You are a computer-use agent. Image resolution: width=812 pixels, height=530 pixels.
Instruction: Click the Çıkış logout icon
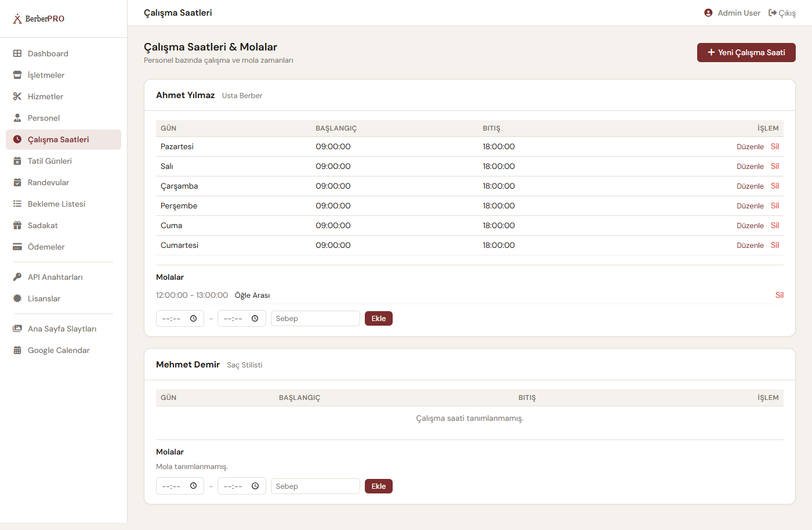773,13
